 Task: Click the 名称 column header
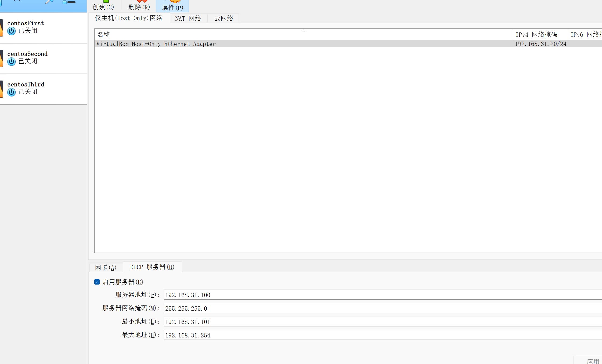coord(104,35)
